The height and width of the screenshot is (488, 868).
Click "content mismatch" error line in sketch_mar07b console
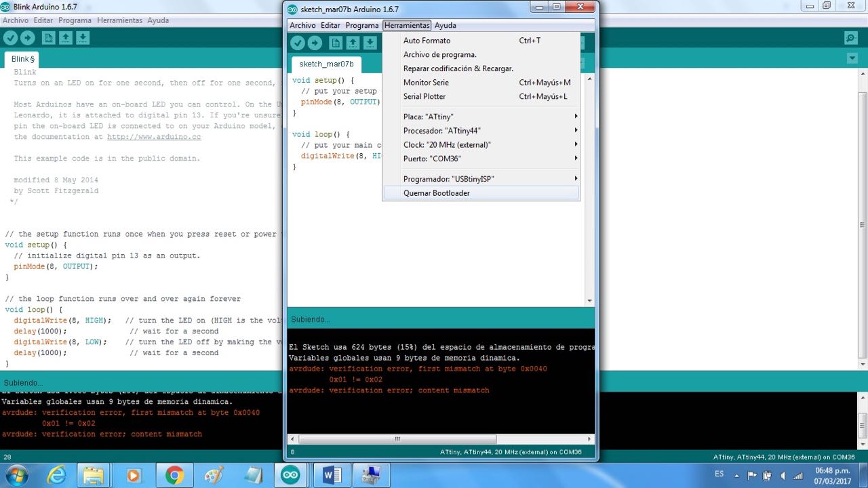389,390
